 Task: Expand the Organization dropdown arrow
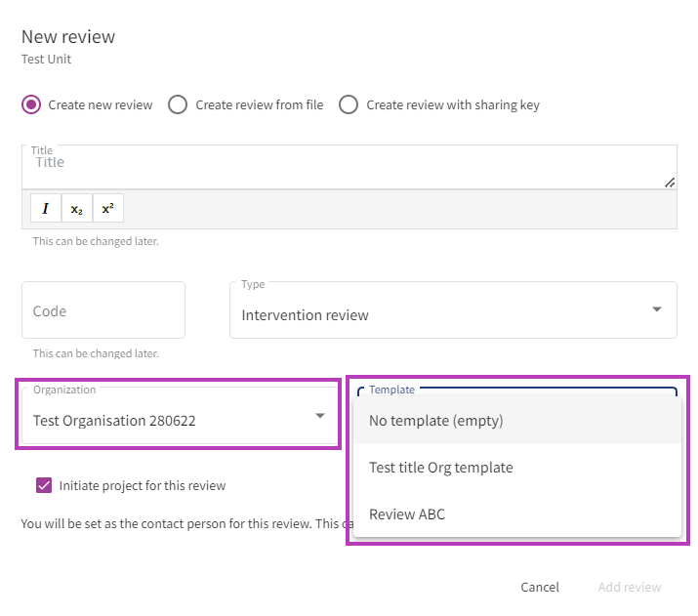[x=319, y=417]
